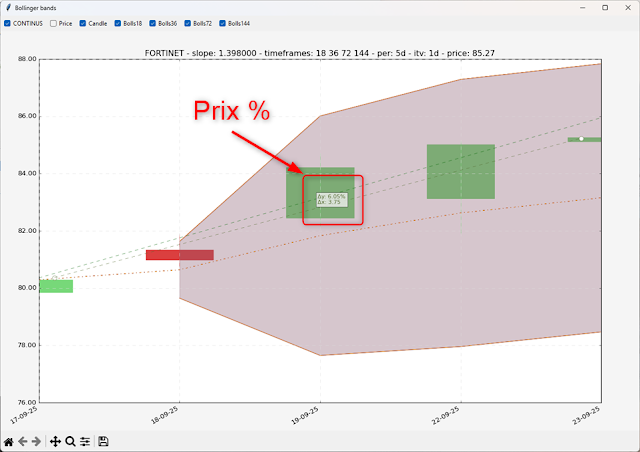Save the figure with floppy icon
The image size is (640, 452).
pos(103,441)
